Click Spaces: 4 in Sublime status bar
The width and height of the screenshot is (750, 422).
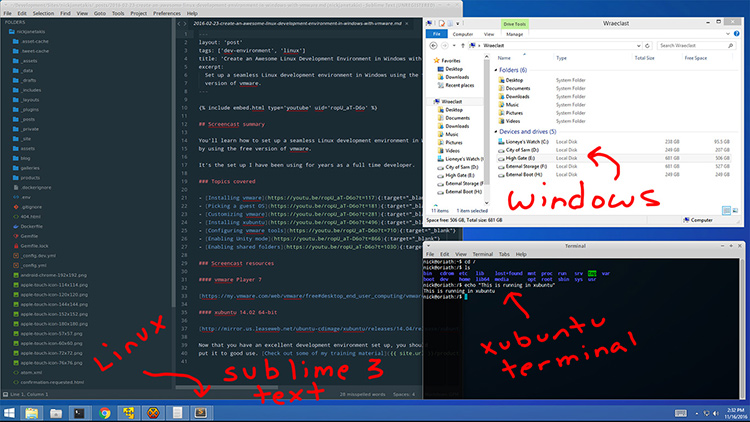[x=404, y=394]
